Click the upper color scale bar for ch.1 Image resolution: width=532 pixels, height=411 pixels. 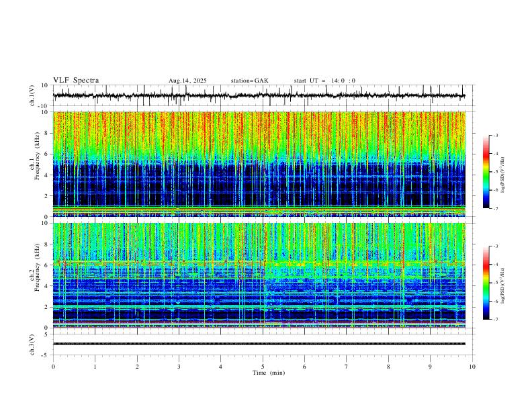point(486,172)
